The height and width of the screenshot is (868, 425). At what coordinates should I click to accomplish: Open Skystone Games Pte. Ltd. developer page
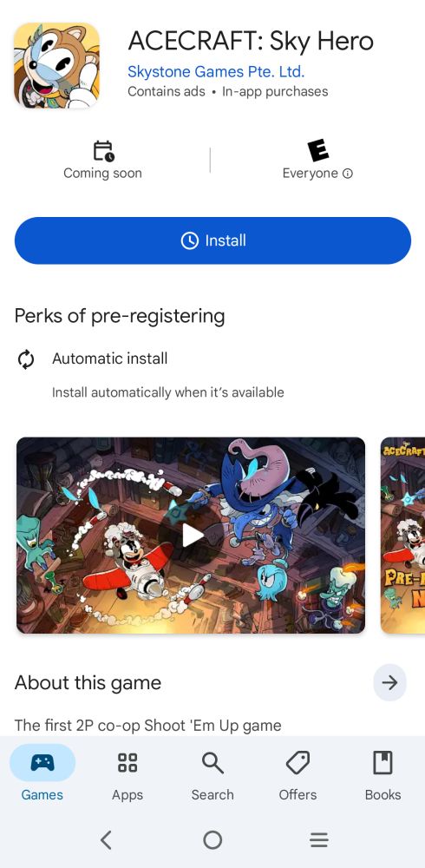(x=216, y=71)
